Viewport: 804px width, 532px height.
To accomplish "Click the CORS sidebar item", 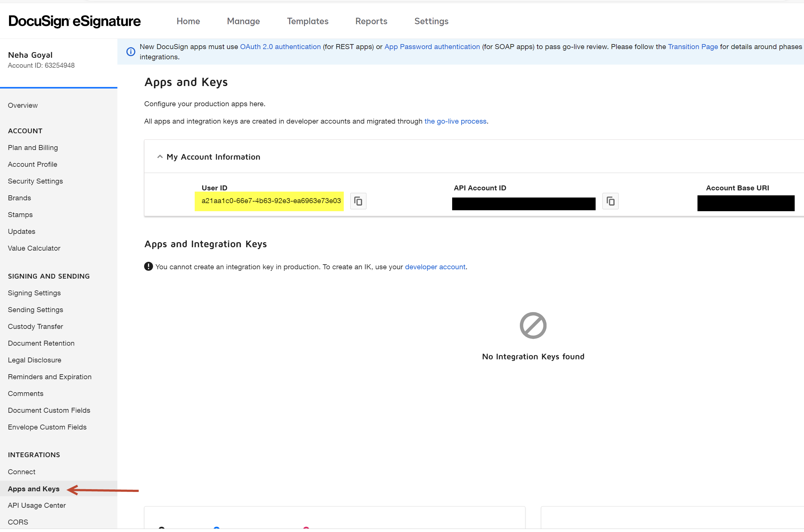I will point(18,522).
